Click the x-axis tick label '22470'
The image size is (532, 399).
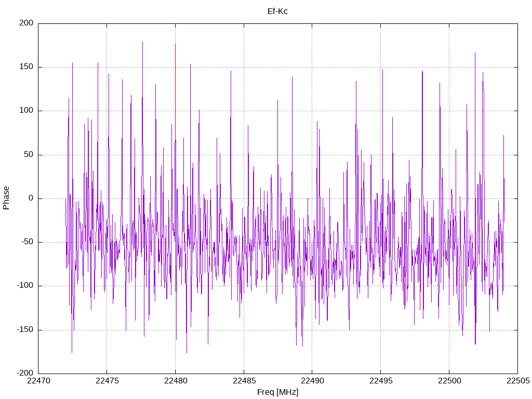coord(38,381)
